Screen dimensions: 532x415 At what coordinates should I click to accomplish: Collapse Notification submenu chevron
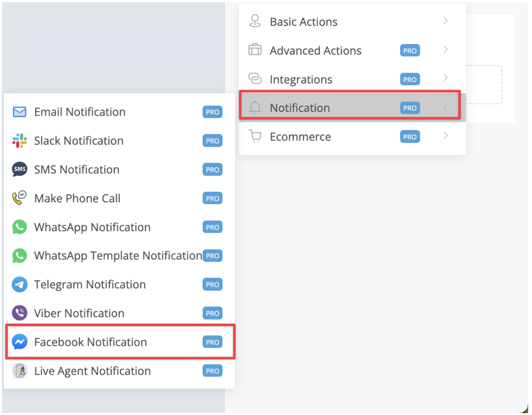pyautogui.click(x=446, y=108)
